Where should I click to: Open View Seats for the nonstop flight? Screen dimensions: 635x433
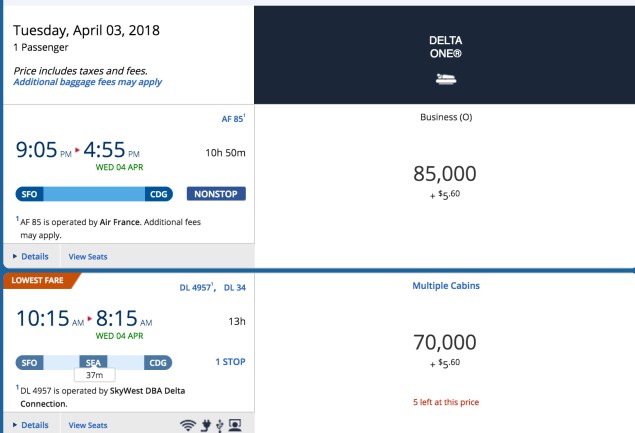(88, 257)
